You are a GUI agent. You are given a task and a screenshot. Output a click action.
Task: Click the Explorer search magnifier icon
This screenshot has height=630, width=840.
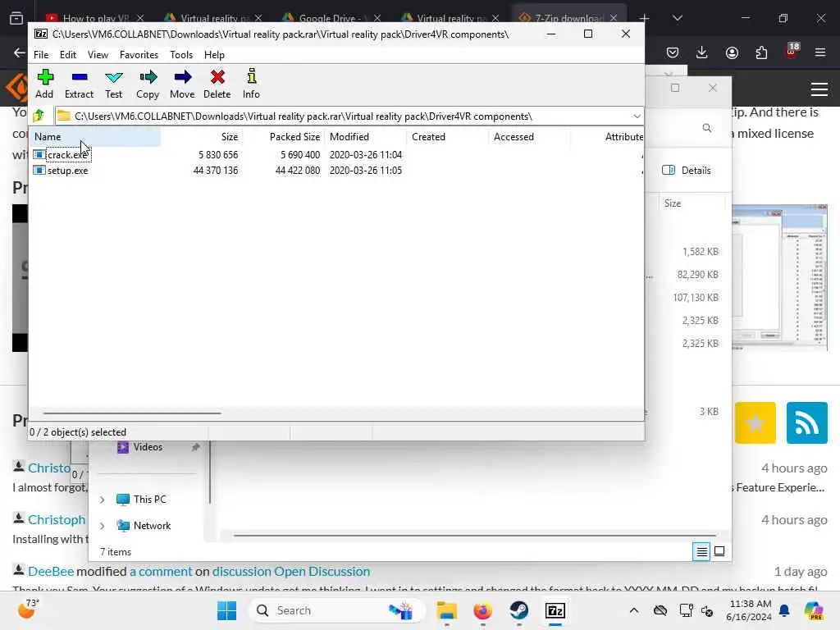pos(706,128)
